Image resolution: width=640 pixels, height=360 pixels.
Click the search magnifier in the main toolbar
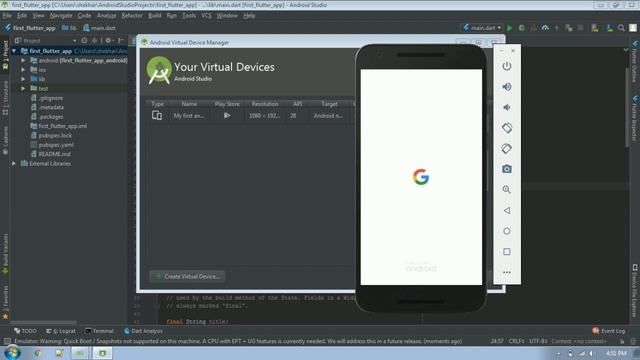(x=621, y=28)
